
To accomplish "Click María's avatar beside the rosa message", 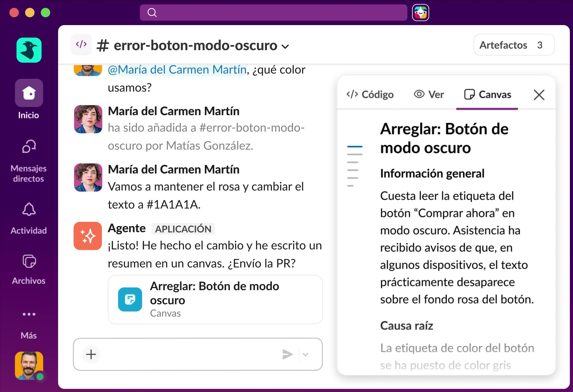I will point(88,178).
